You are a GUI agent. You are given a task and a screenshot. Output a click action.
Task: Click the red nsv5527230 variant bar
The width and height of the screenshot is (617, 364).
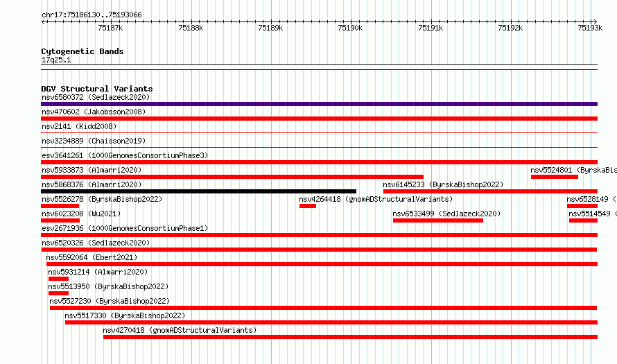coord(324,308)
